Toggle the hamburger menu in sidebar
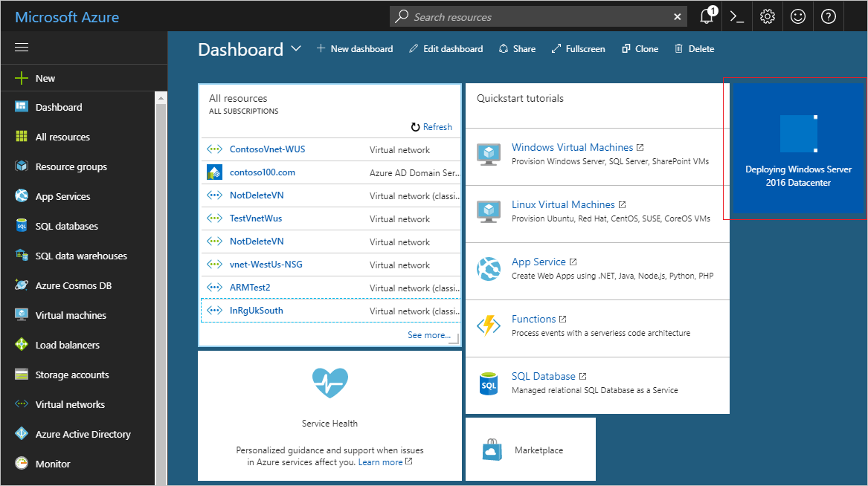This screenshot has width=868, height=486. (22, 47)
